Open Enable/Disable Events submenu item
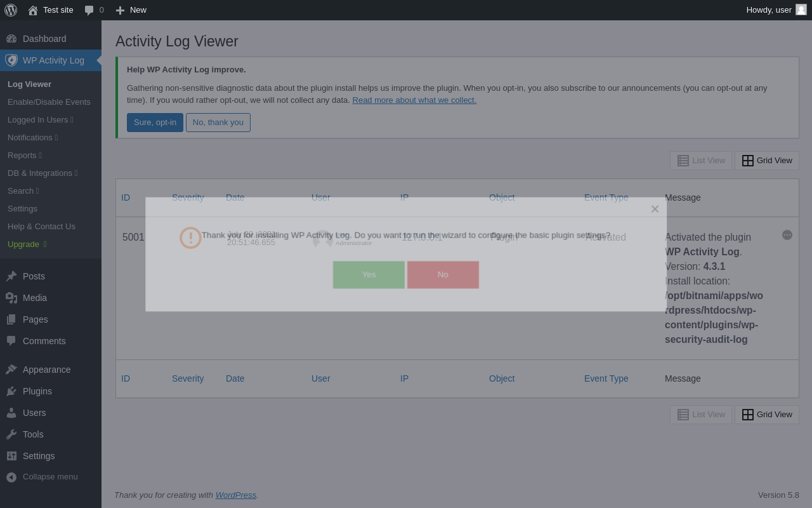This screenshot has width=812, height=508. (x=49, y=102)
